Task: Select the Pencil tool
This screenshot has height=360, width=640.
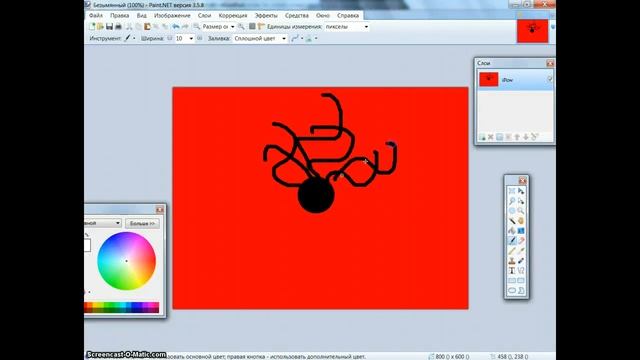Action: point(512,251)
